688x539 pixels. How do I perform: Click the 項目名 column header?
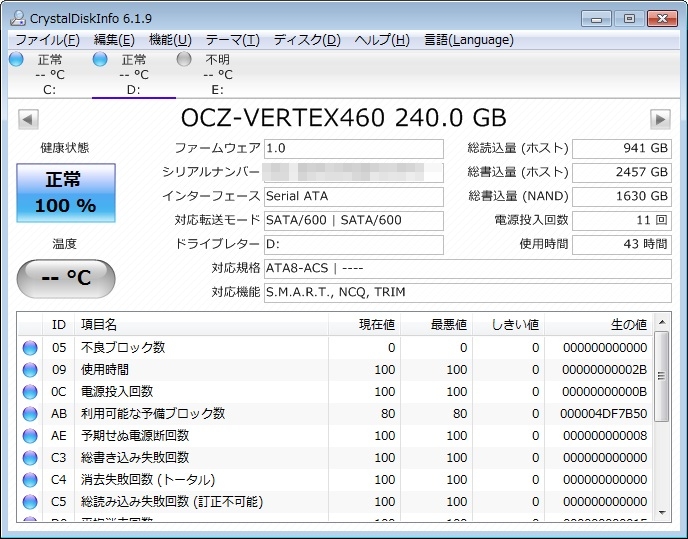(98, 324)
